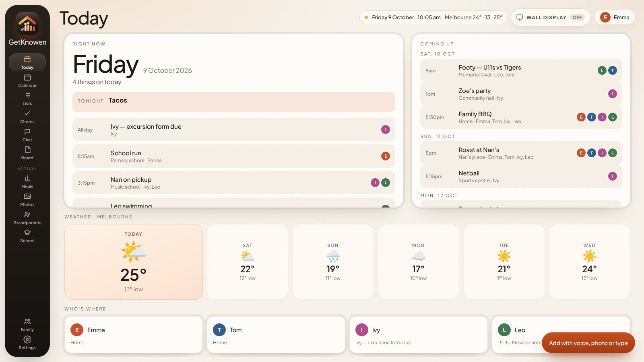
Task: Select the Today tab in sidebar
Action: (x=27, y=62)
